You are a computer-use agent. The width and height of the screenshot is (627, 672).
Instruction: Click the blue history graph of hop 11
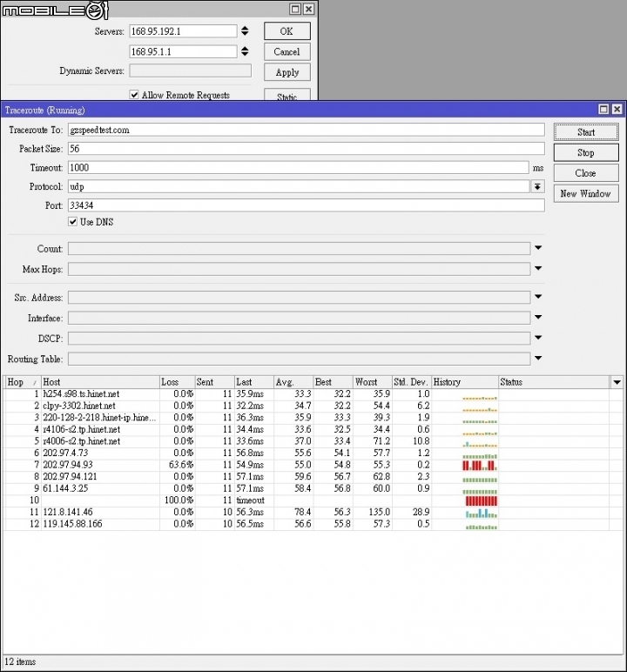coord(482,513)
